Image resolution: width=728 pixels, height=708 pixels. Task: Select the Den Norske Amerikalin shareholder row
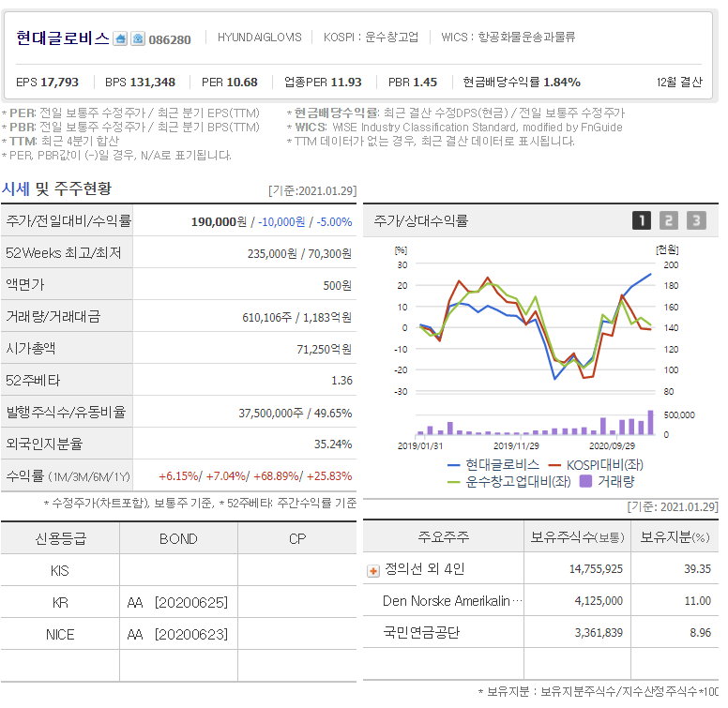[x=541, y=601]
